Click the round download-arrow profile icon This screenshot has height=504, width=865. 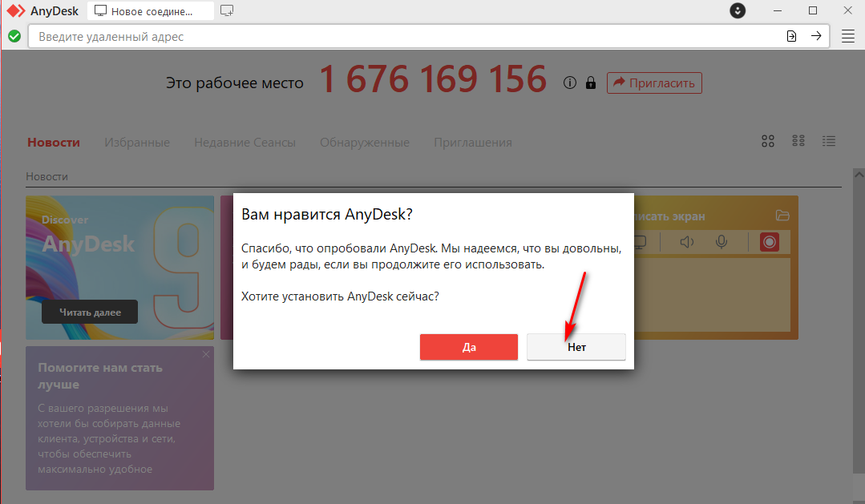point(738,10)
